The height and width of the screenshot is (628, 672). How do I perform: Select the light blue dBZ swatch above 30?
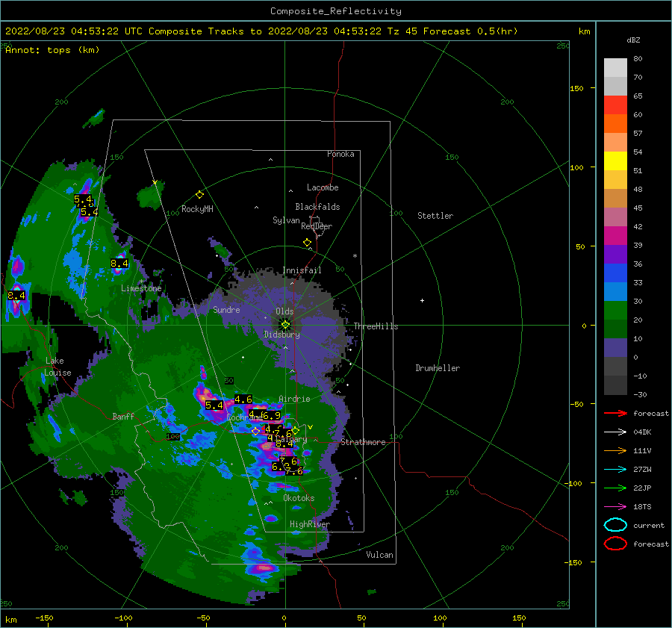click(615, 291)
